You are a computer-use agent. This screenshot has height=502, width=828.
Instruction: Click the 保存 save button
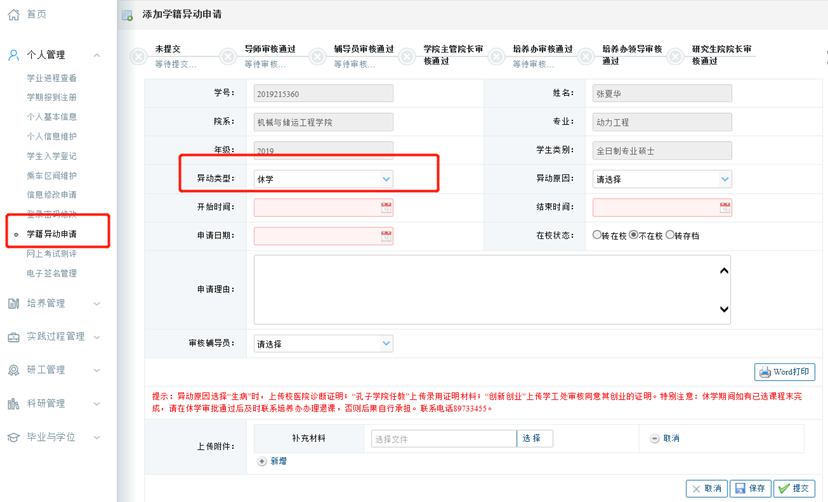pos(751,488)
